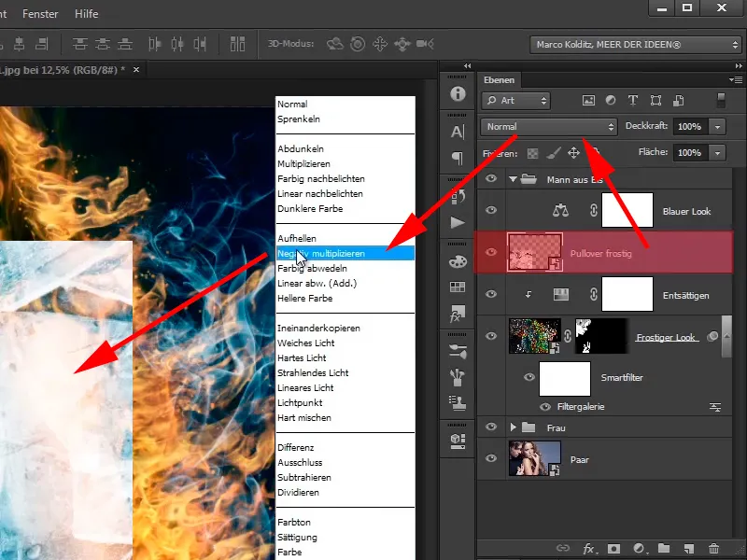This screenshot has width=747, height=560.
Task: Create a new group folder icon
Action: click(x=664, y=548)
